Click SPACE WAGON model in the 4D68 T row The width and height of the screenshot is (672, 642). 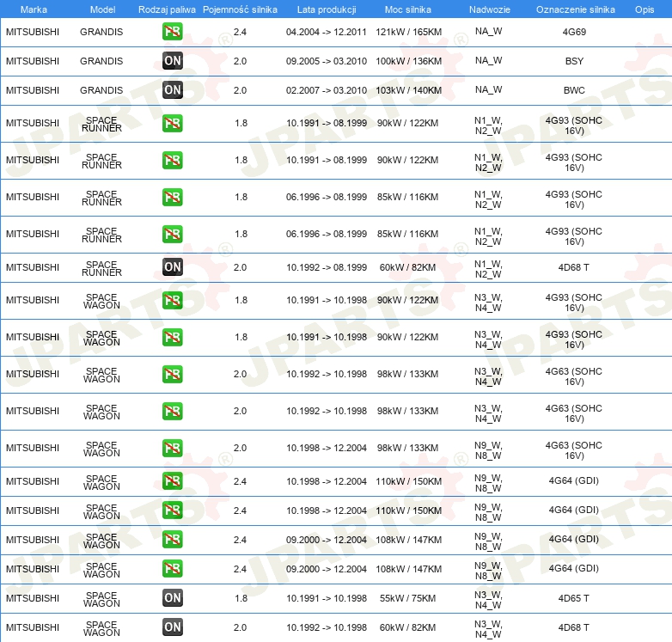[101, 628]
